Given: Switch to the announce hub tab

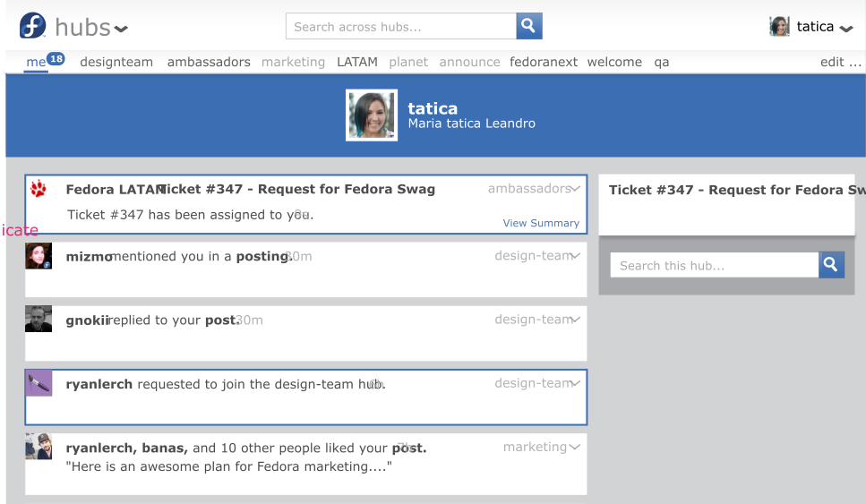Looking at the screenshot, I should pos(469,62).
